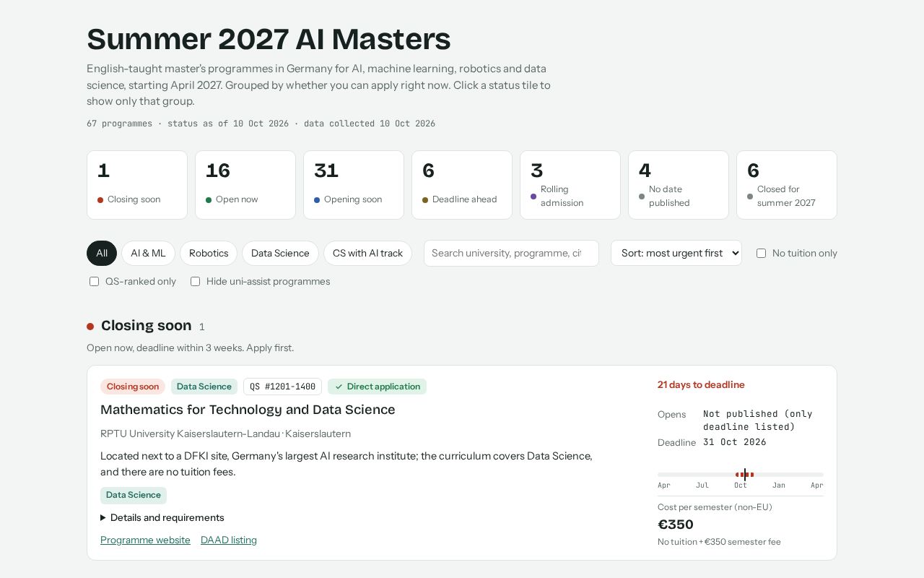924x578 pixels.
Task: Choose the Robotics filter chip
Action: [209, 253]
